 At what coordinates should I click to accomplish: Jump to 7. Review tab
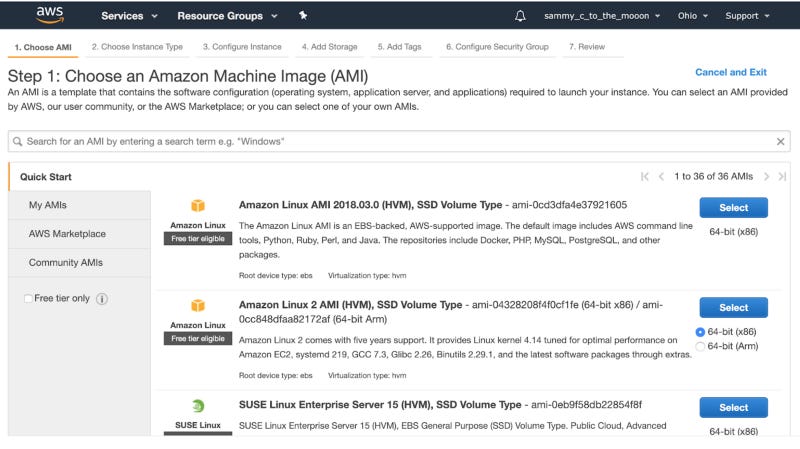coord(587,46)
